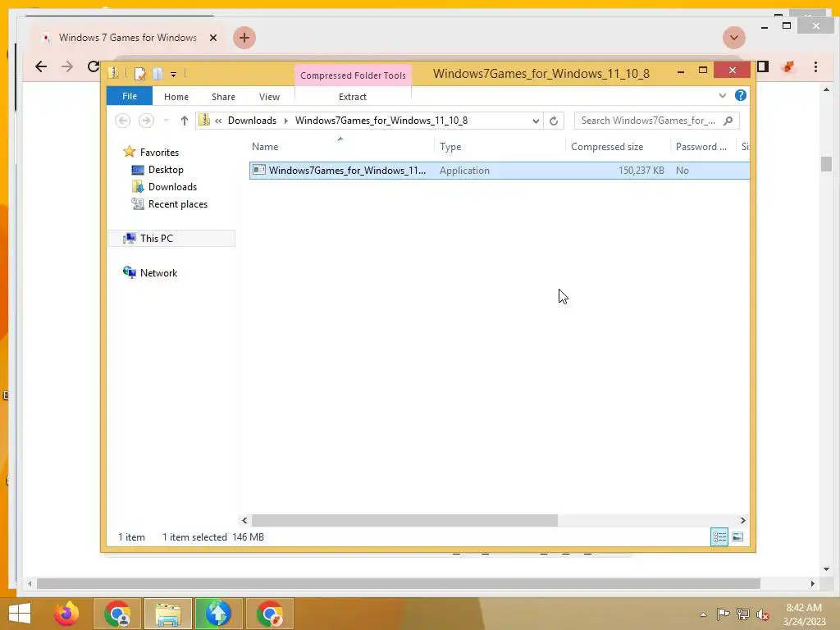Open the Share ribbon tab
The height and width of the screenshot is (630, 840).
pos(223,97)
